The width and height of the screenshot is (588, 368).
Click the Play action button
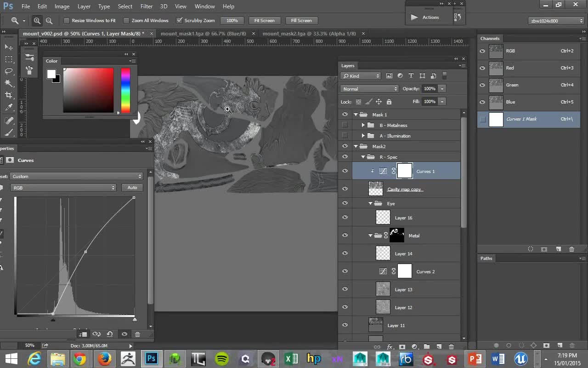coord(414,17)
